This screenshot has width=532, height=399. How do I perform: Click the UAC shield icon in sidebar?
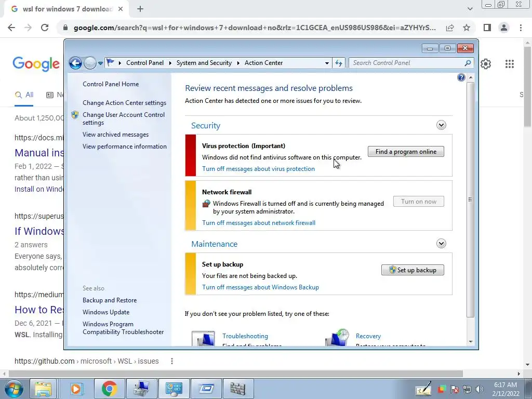75,115
